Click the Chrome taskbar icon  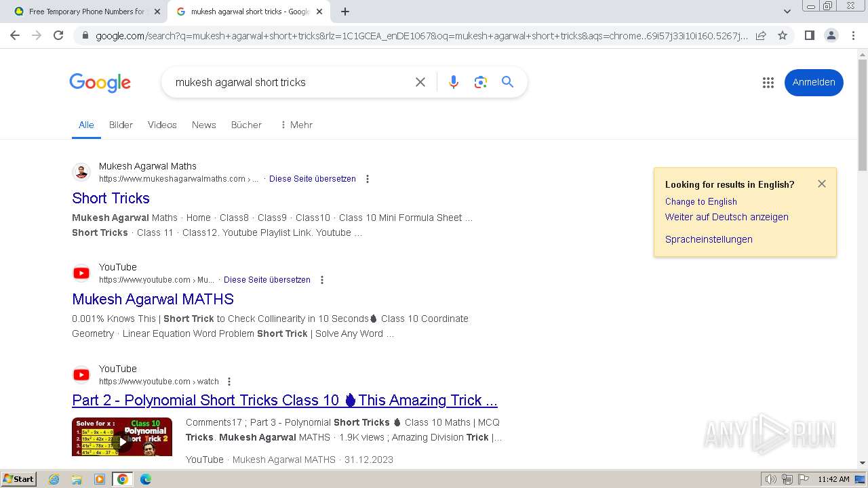(x=123, y=479)
